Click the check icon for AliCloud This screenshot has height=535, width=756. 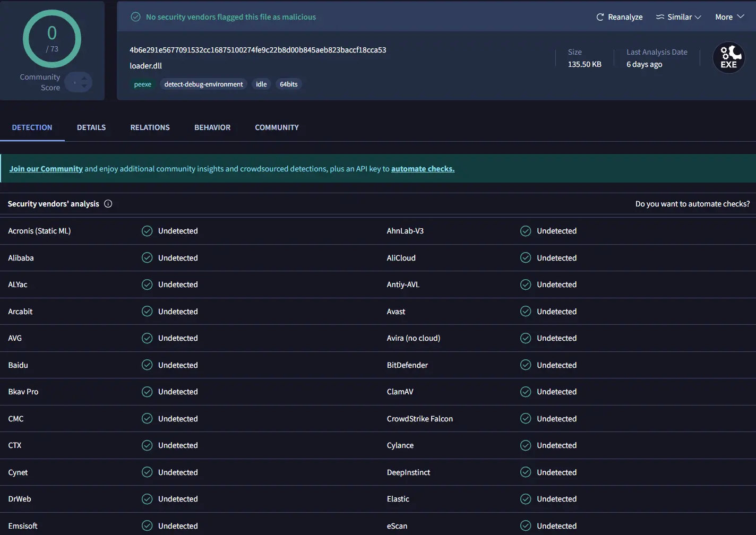click(526, 258)
